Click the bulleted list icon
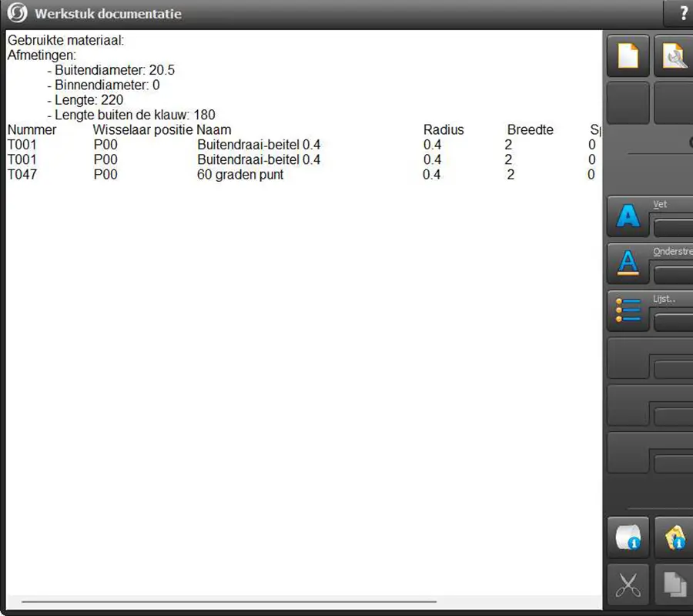Image resolution: width=693 pixels, height=616 pixels. [x=628, y=310]
